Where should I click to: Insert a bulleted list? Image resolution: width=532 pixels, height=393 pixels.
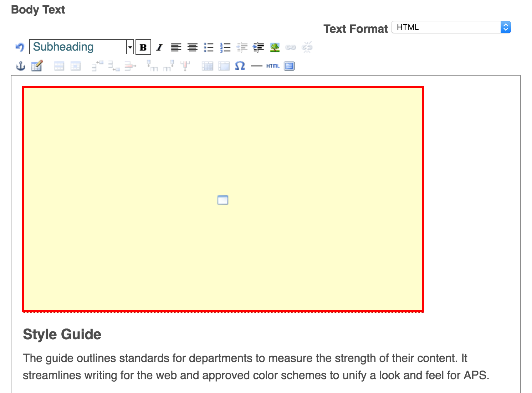209,47
